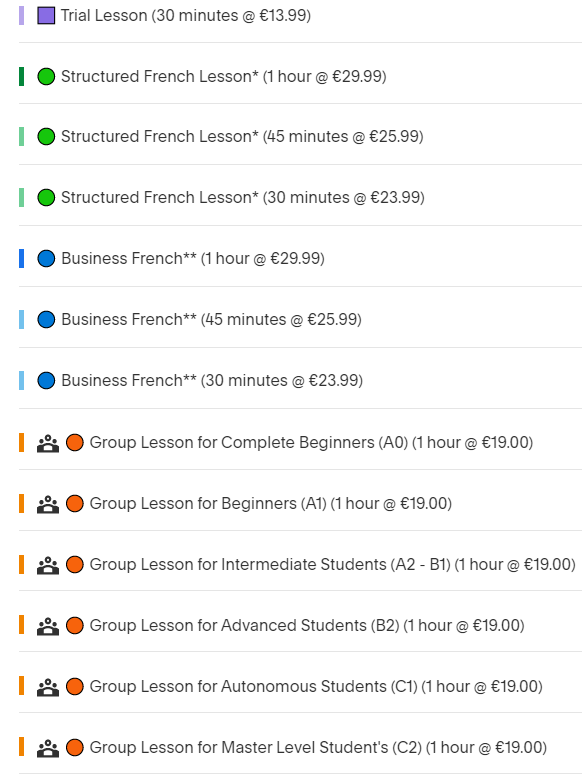Click group people icon for Master Level (C2)
The width and height of the screenshot is (582, 774).
coord(48,748)
